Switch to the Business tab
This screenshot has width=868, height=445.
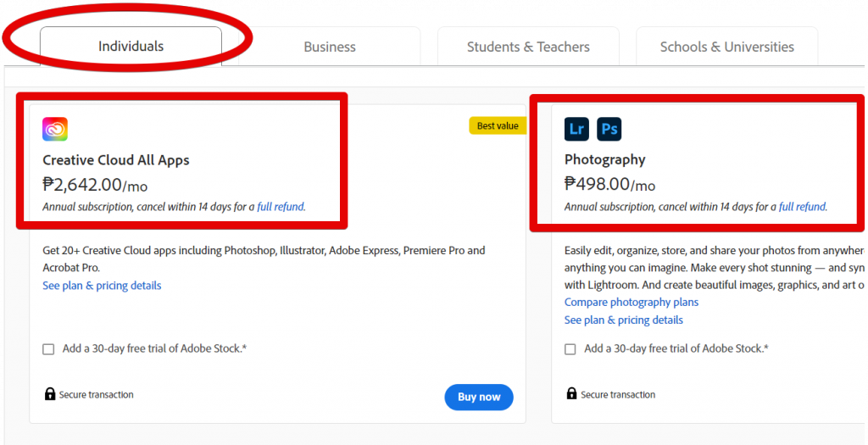click(330, 47)
